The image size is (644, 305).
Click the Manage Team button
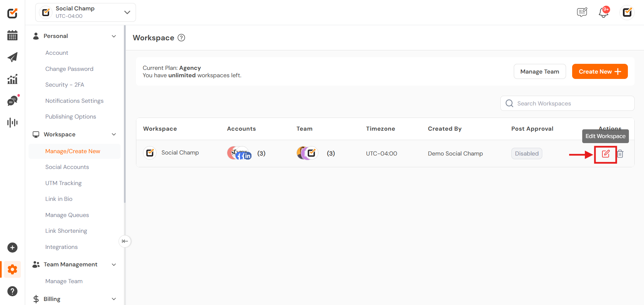pos(540,72)
